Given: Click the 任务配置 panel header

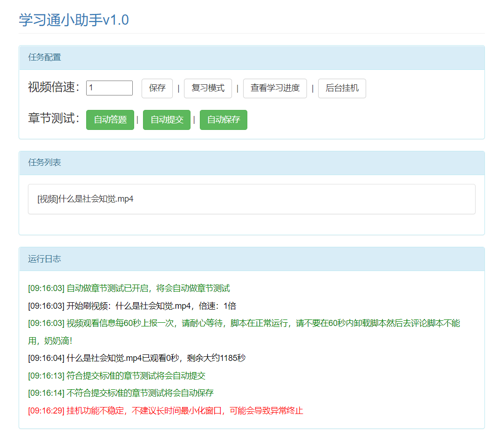Looking at the screenshot, I should (x=252, y=58).
